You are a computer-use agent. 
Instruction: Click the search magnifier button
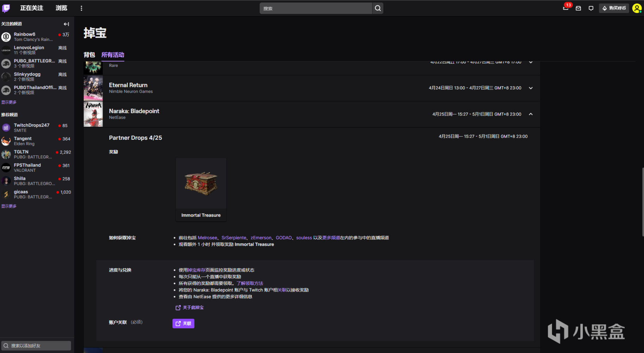coord(378,8)
